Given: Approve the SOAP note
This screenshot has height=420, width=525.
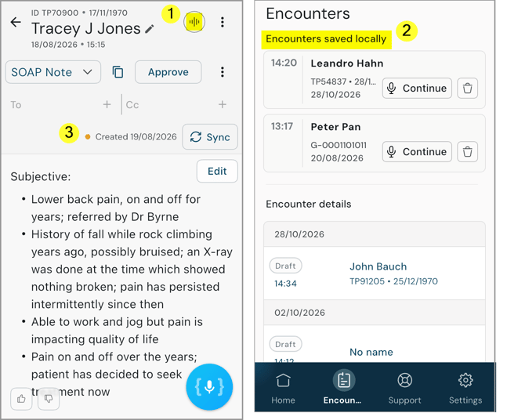Looking at the screenshot, I should [168, 72].
